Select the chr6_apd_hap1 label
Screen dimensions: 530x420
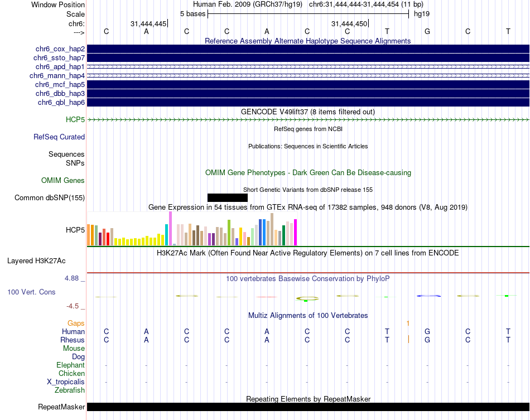(60, 66)
